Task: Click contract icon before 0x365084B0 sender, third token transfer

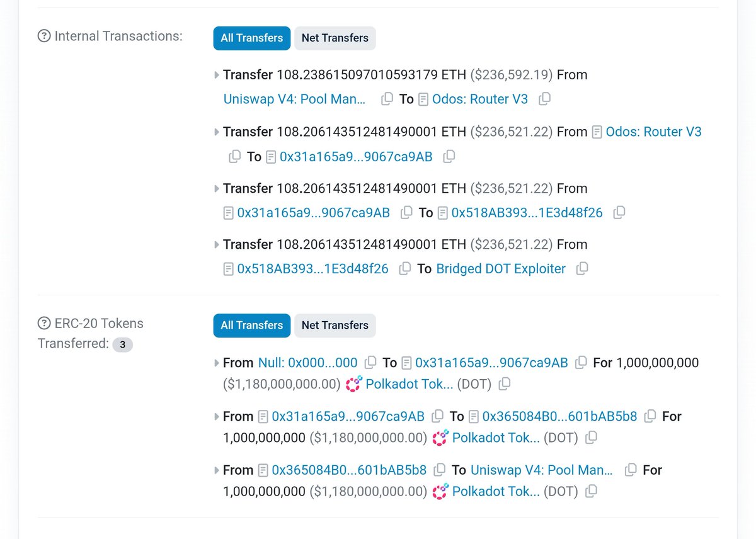Action: point(263,470)
